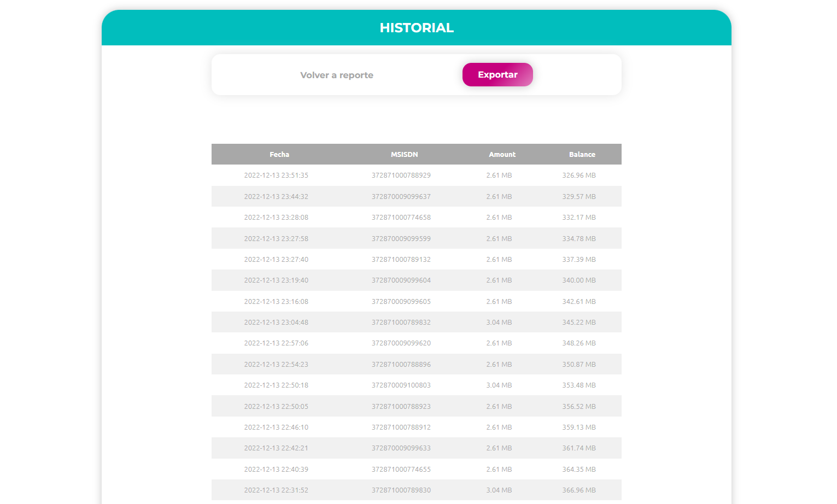This screenshot has width=837, height=504.
Task: Select the Amount column header
Action: [502, 155]
